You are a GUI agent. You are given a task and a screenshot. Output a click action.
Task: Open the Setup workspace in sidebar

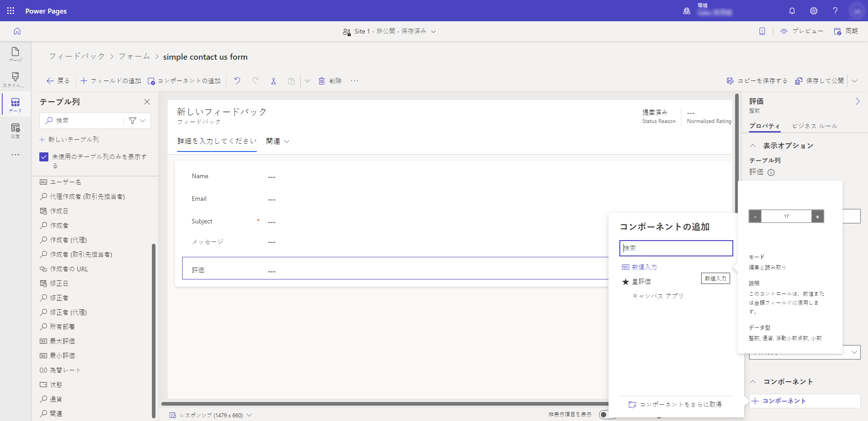click(15, 131)
